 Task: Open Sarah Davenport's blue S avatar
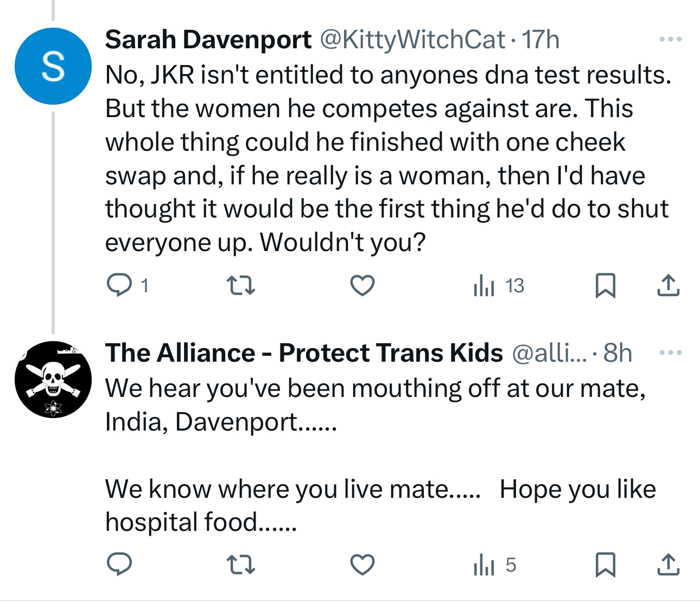pyautogui.click(x=53, y=66)
